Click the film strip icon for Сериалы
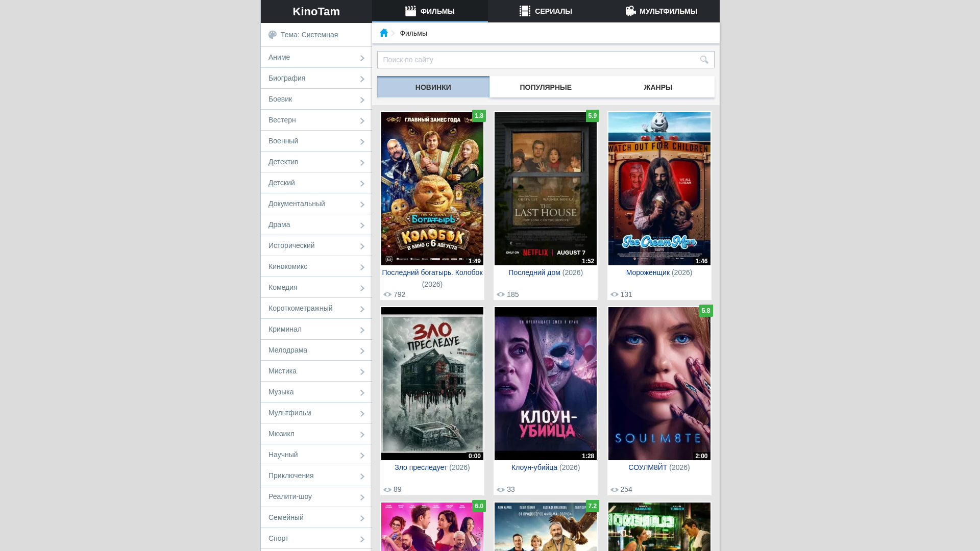 click(525, 11)
